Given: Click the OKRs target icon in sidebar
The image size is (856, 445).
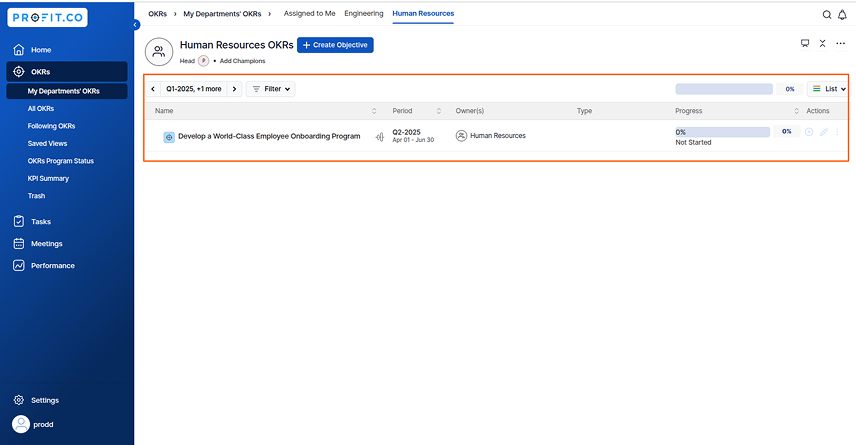Looking at the screenshot, I should coord(19,72).
